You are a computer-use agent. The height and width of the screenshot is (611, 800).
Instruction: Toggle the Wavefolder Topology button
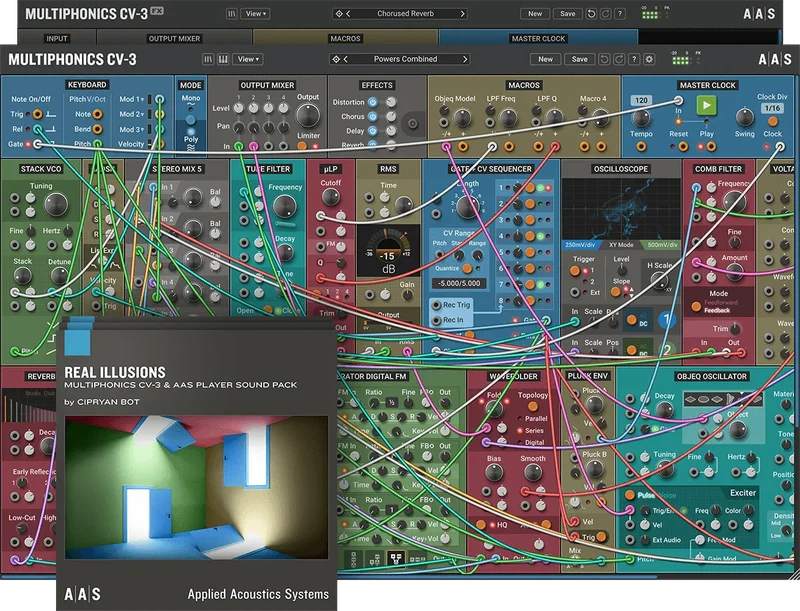pos(533,406)
